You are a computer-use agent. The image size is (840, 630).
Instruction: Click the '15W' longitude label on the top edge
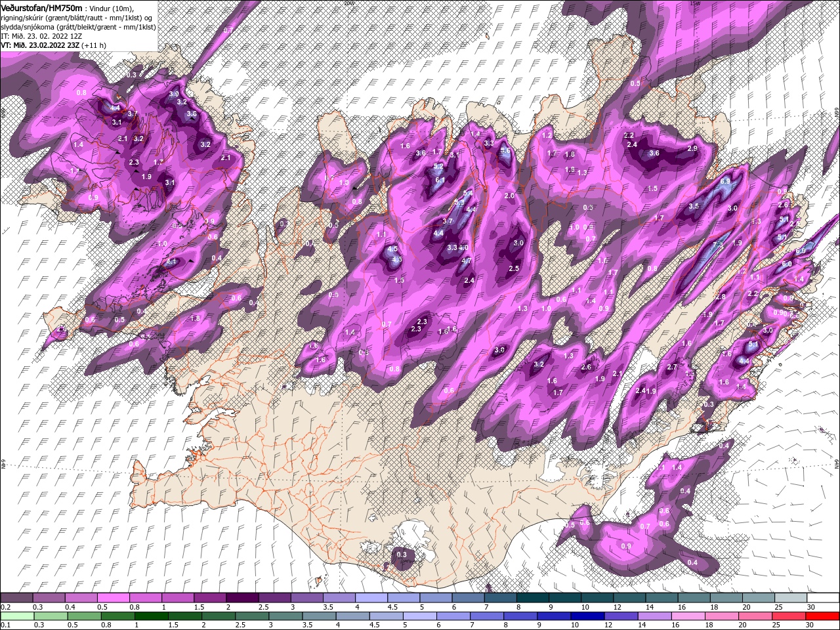click(694, 3)
